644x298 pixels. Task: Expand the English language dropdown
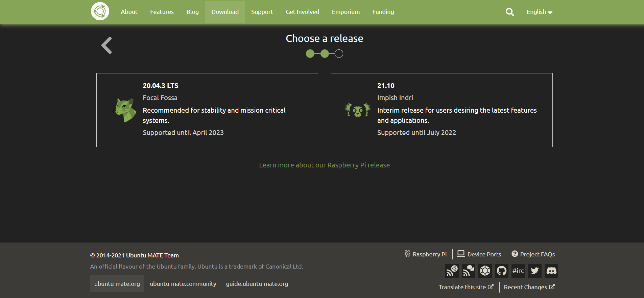pos(539,12)
